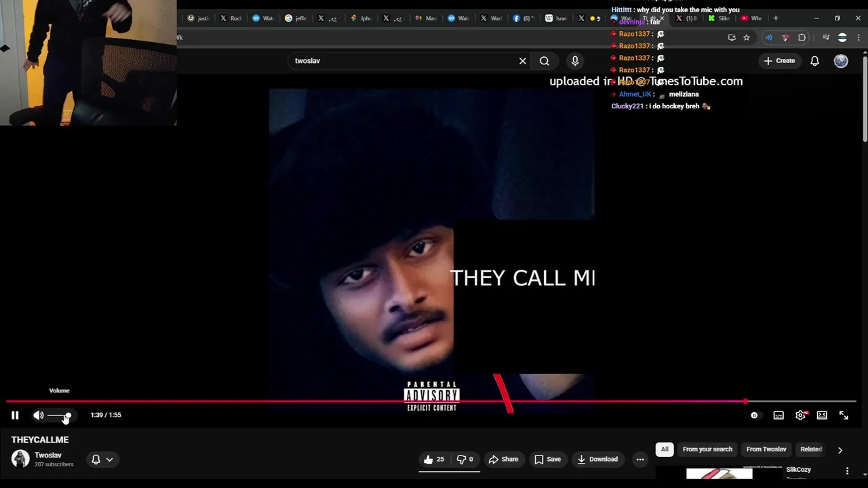Save video to a playlist
Image resolution: width=868 pixels, height=488 pixels.
point(547,460)
